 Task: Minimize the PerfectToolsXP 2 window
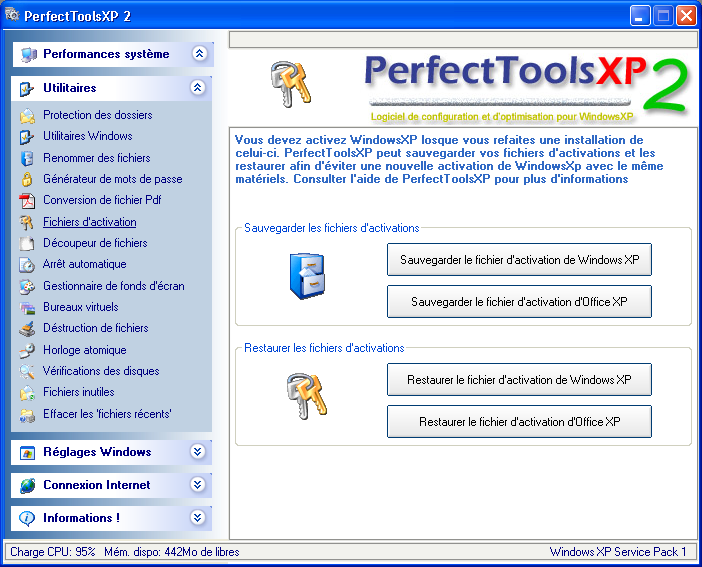tap(640, 16)
